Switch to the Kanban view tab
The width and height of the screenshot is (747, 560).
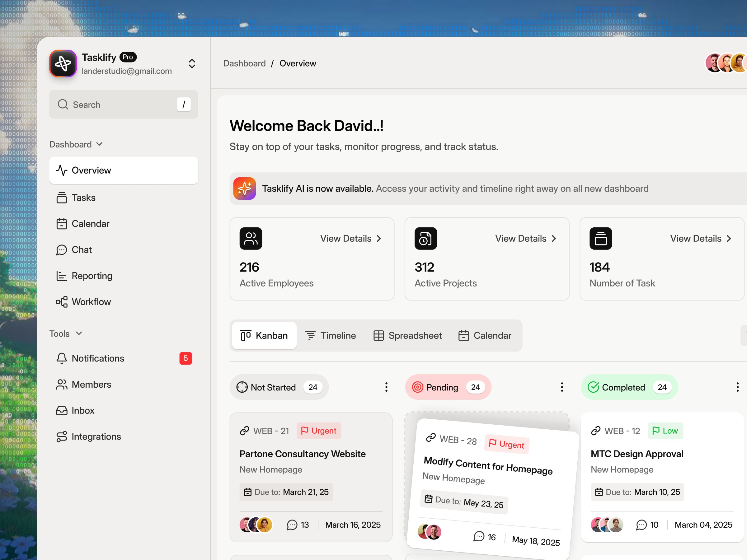click(x=265, y=335)
